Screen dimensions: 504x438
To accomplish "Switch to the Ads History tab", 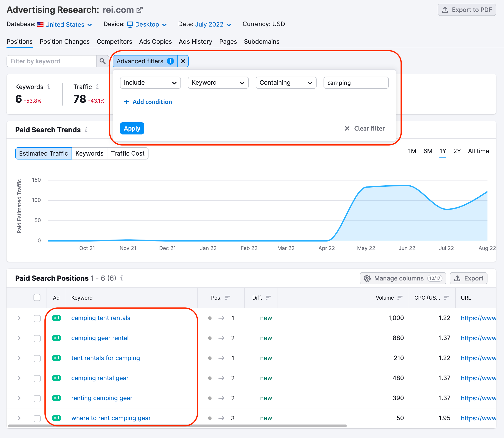I will 195,42.
